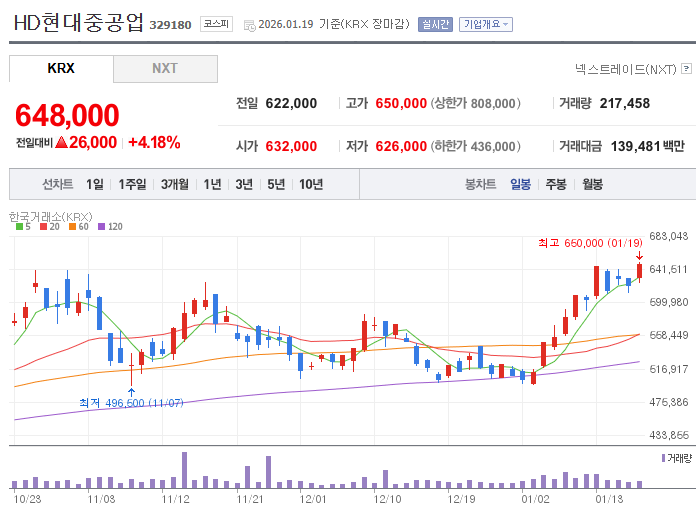This screenshot has height=508, width=696.
Task: Click the 한국거래소(KRX) chart label
Action: click(51, 217)
